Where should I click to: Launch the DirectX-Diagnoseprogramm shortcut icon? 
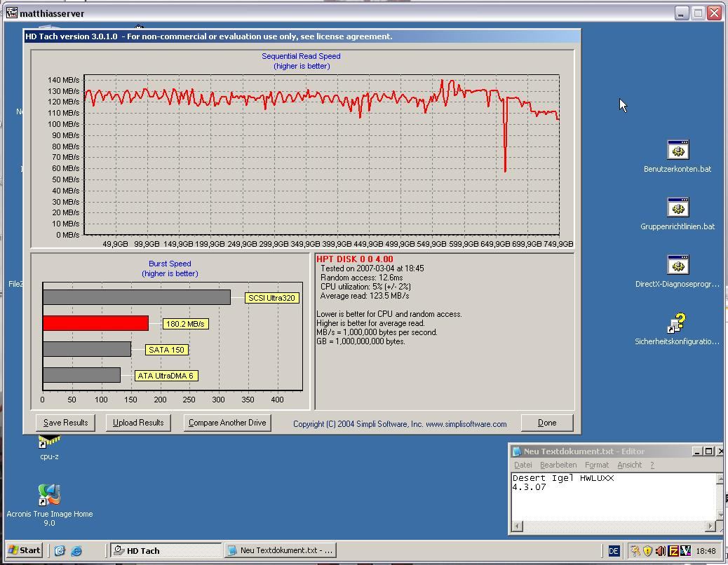point(678,265)
